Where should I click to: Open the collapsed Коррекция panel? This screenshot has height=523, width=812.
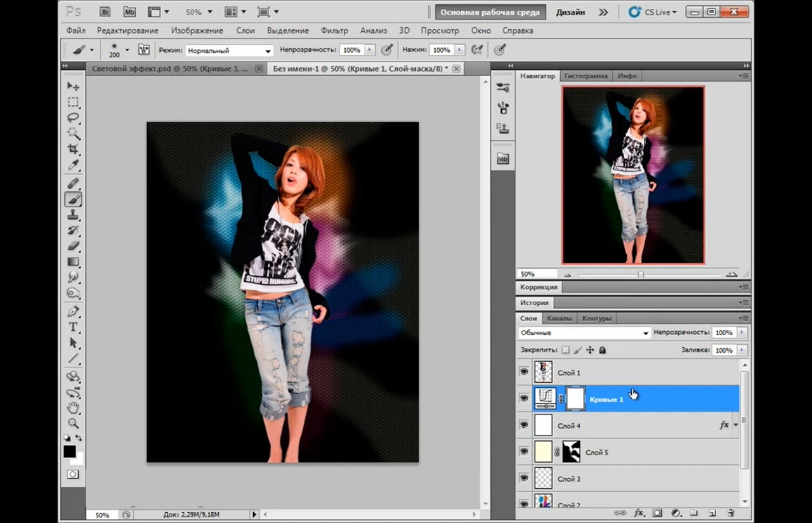(x=539, y=287)
